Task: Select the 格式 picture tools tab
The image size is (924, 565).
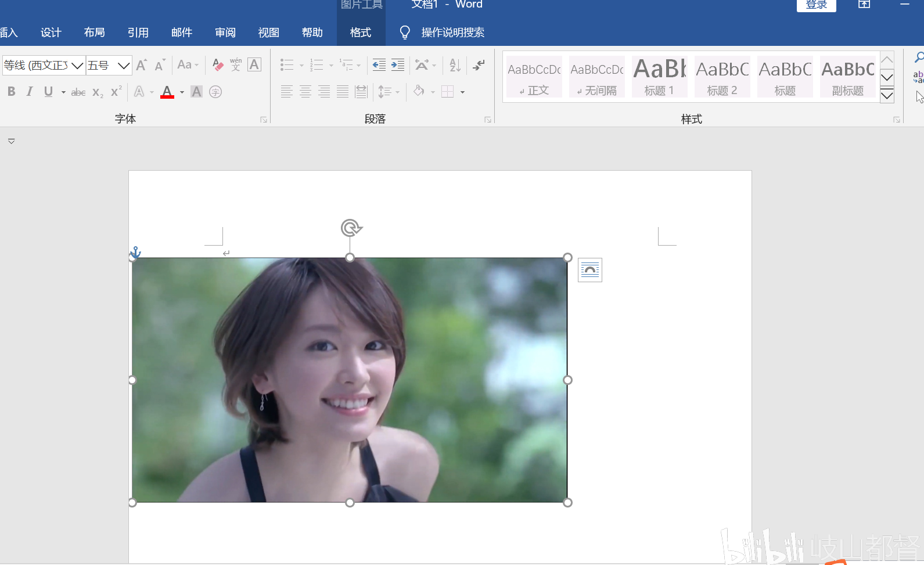Action: pos(361,33)
